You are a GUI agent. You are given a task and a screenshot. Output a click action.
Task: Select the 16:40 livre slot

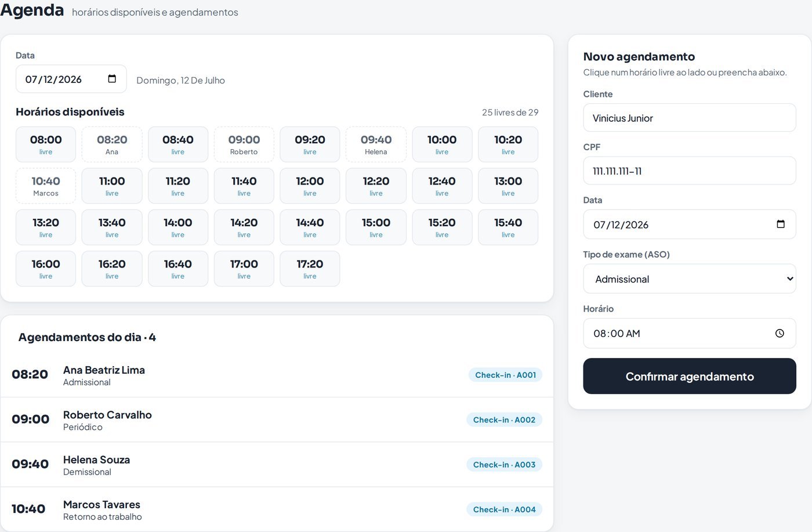(178, 269)
